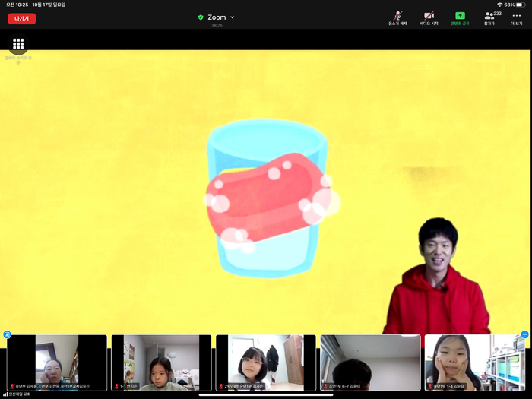Select the middle participant thumbnail with glasses
Viewport: 532px width, 399px height.
click(x=265, y=363)
